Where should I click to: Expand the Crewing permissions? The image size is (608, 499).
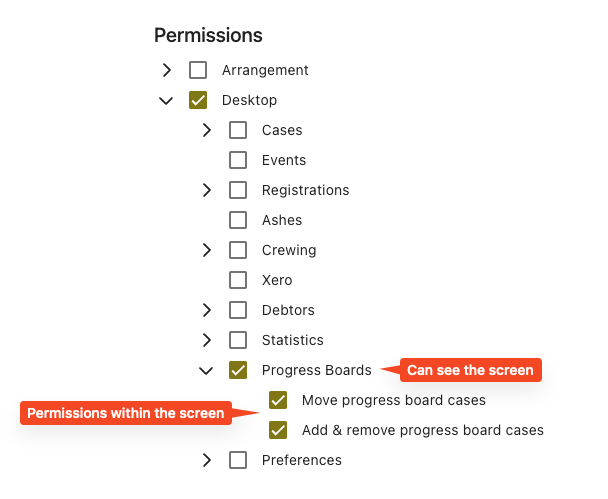click(x=207, y=250)
